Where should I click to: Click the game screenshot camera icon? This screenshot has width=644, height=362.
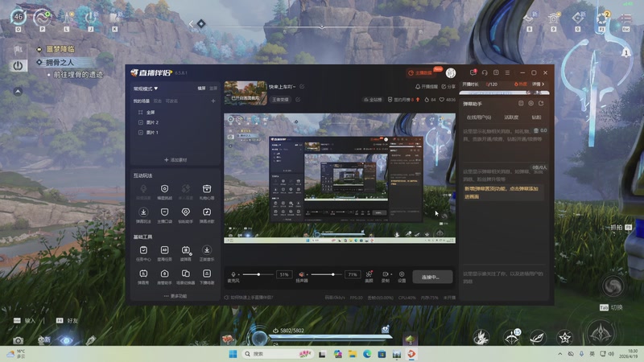(18, 340)
